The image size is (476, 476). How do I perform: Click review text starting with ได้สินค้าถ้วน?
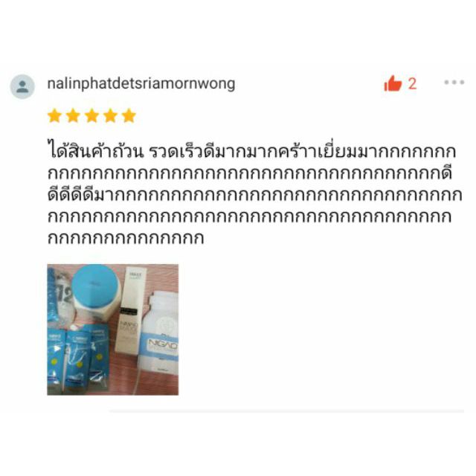[x=254, y=194]
